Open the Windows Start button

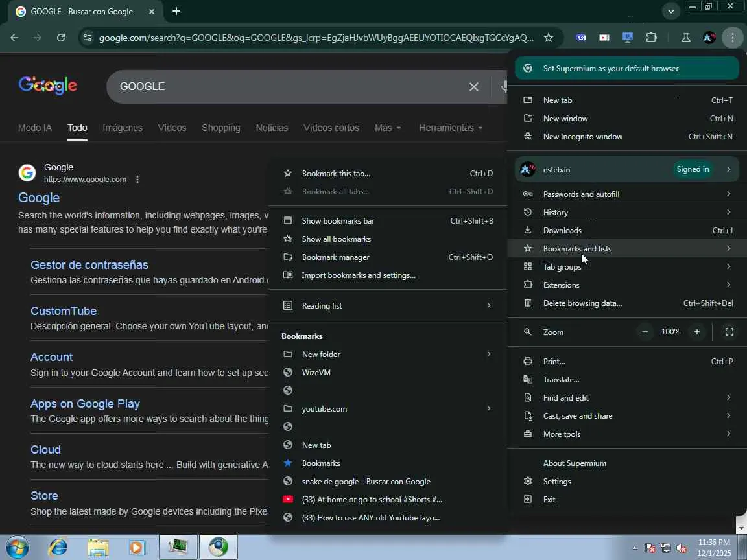pos(17,547)
